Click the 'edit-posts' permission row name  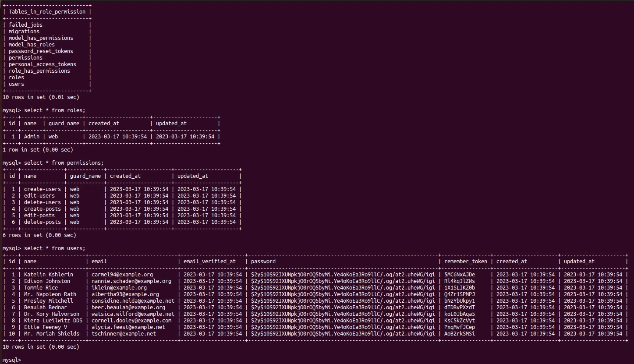point(39,216)
